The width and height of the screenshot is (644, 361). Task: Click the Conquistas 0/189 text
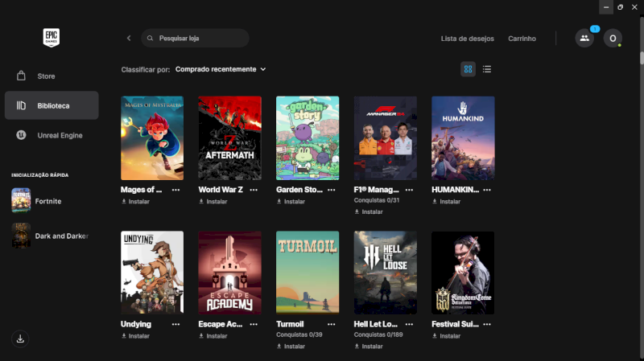pyautogui.click(x=378, y=334)
